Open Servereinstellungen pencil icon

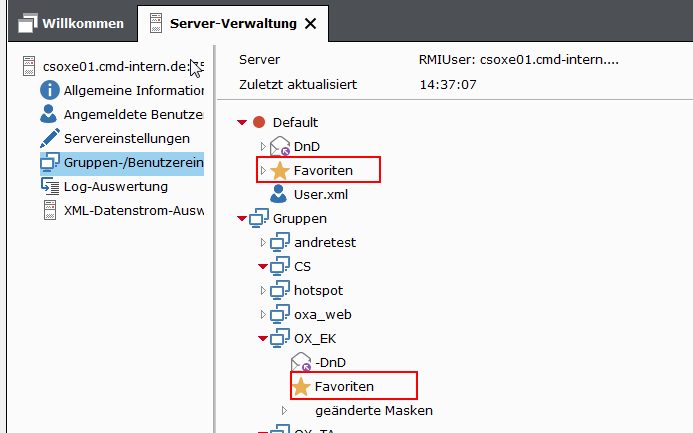tap(50, 138)
